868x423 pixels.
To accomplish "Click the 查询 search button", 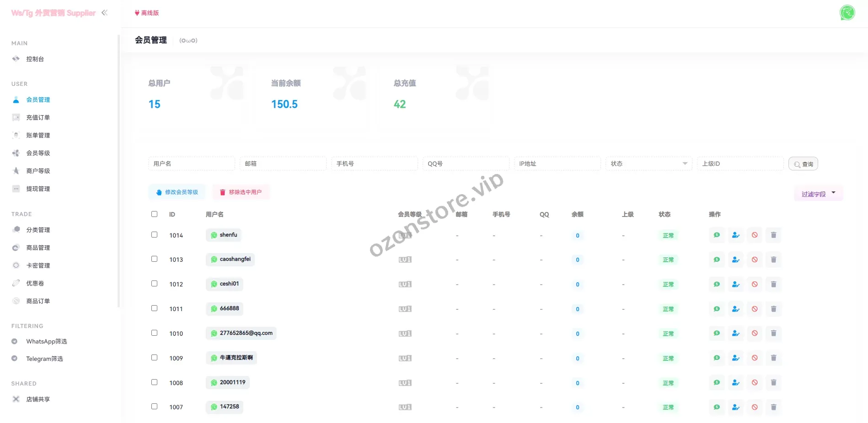I will [x=803, y=164].
